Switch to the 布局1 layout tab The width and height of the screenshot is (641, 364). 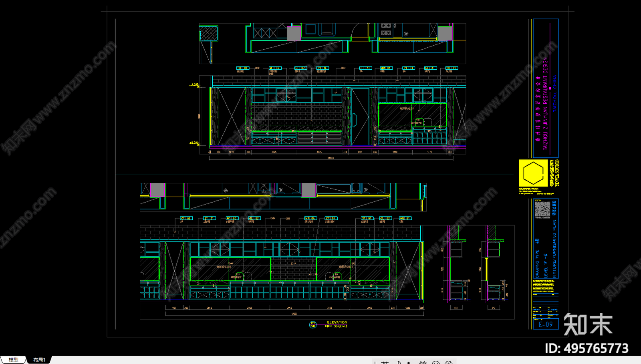click(x=39, y=360)
